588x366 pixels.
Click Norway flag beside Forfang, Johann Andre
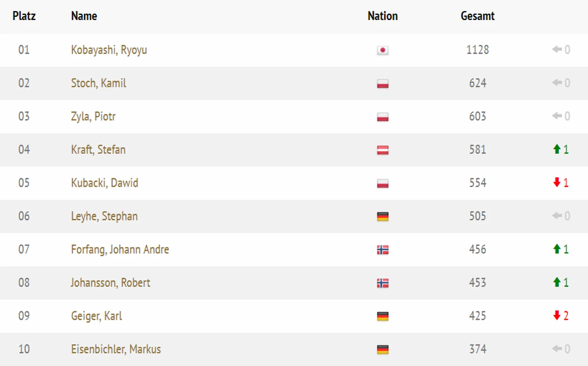[x=383, y=250]
